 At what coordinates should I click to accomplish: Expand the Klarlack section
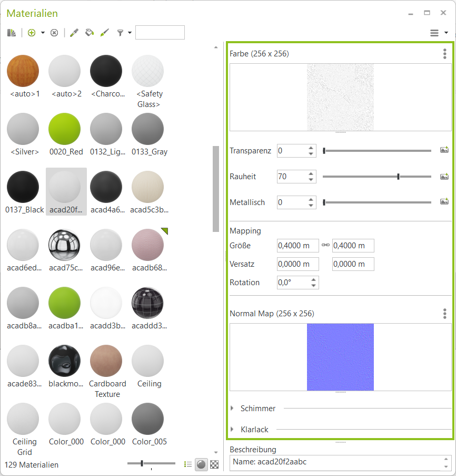point(232,429)
